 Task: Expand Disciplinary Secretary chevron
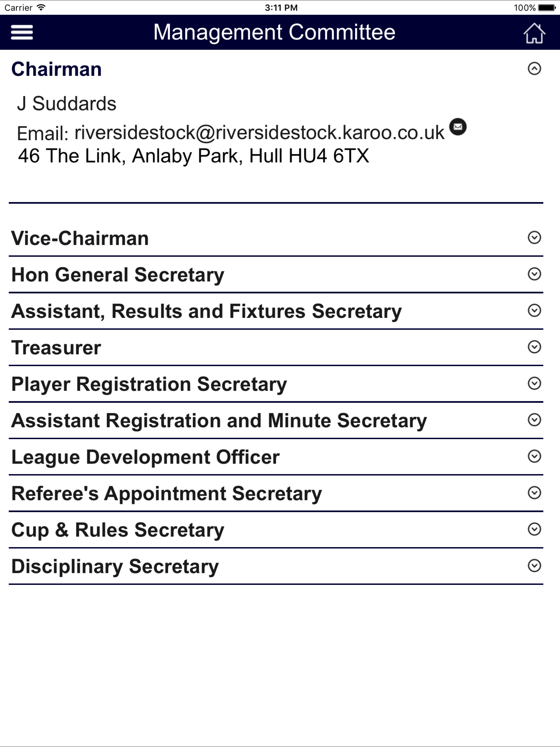point(534,566)
